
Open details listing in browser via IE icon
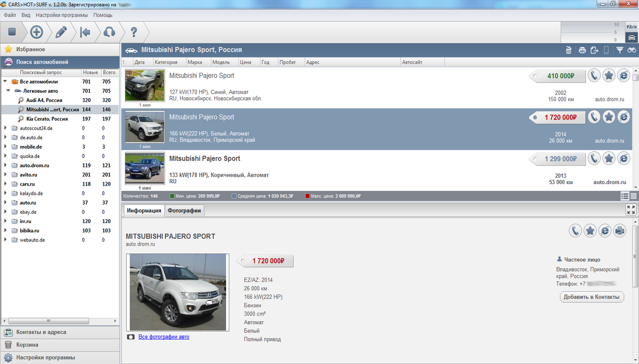(605, 230)
